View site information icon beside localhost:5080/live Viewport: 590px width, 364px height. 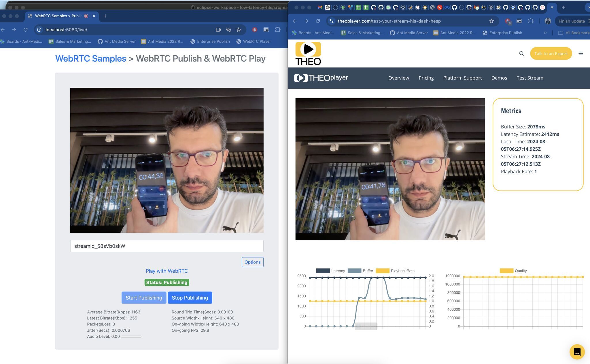(x=39, y=30)
